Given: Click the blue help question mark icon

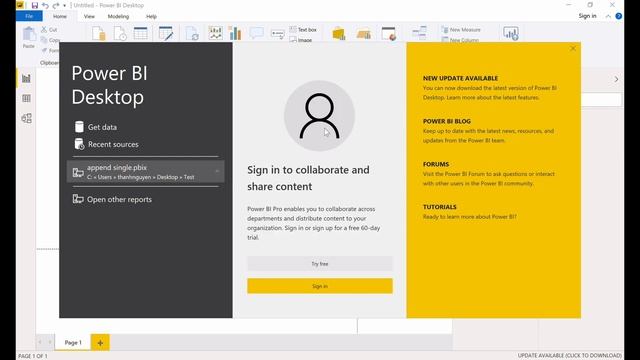Looking at the screenshot, I should click(619, 16).
